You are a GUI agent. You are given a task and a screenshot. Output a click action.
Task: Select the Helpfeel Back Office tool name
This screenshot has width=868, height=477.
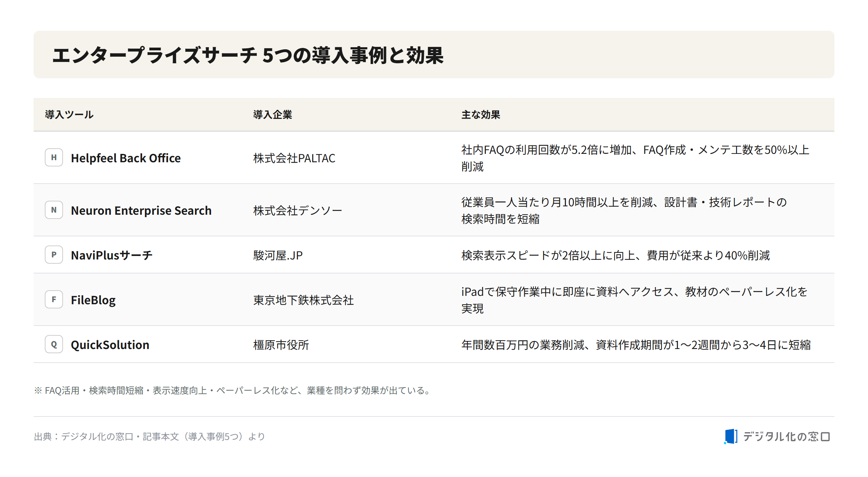(x=126, y=158)
